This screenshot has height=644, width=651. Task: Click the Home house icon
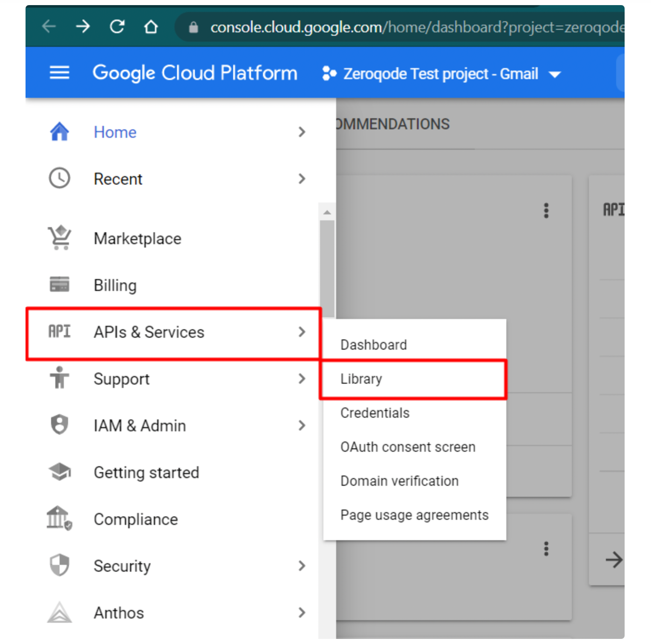click(60, 131)
